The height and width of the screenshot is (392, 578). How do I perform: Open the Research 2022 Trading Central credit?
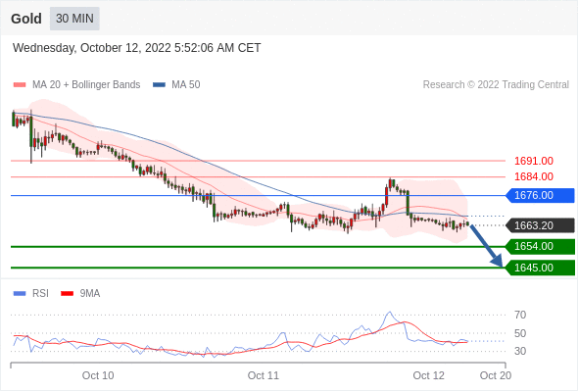[x=496, y=85]
